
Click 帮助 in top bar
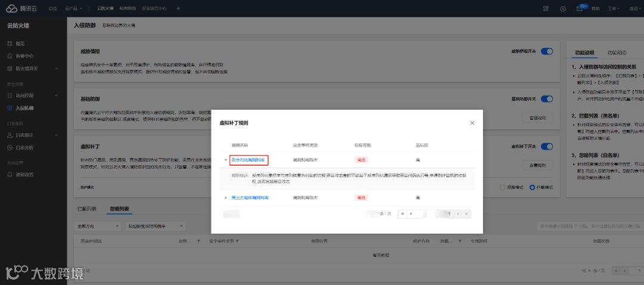coord(595,8)
